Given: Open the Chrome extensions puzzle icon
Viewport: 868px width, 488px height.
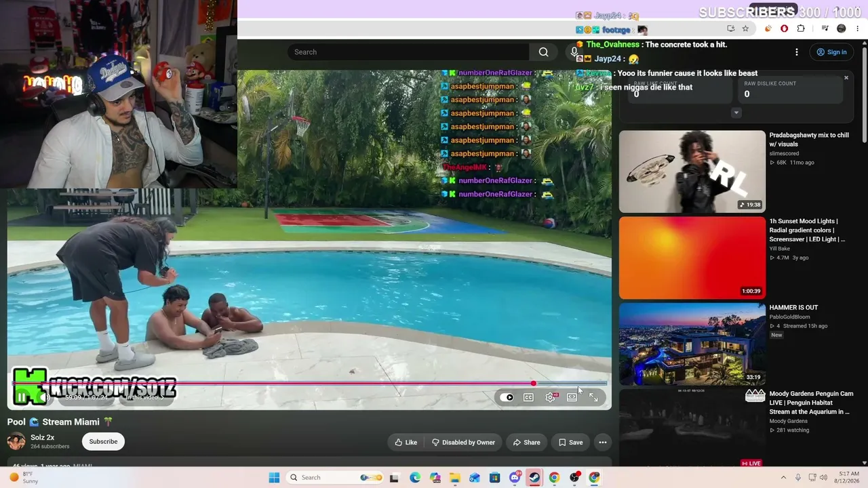Looking at the screenshot, I should pyautogui.click(x=801, y=28).
